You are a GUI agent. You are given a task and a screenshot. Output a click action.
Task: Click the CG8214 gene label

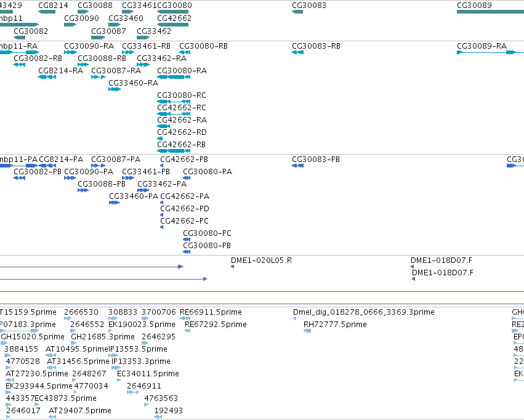pyautogui.click(x=53, y=6)
